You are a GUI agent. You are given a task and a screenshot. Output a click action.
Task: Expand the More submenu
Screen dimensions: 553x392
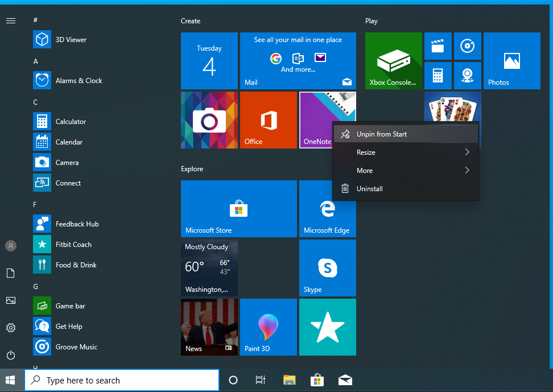tap(405, 170)
